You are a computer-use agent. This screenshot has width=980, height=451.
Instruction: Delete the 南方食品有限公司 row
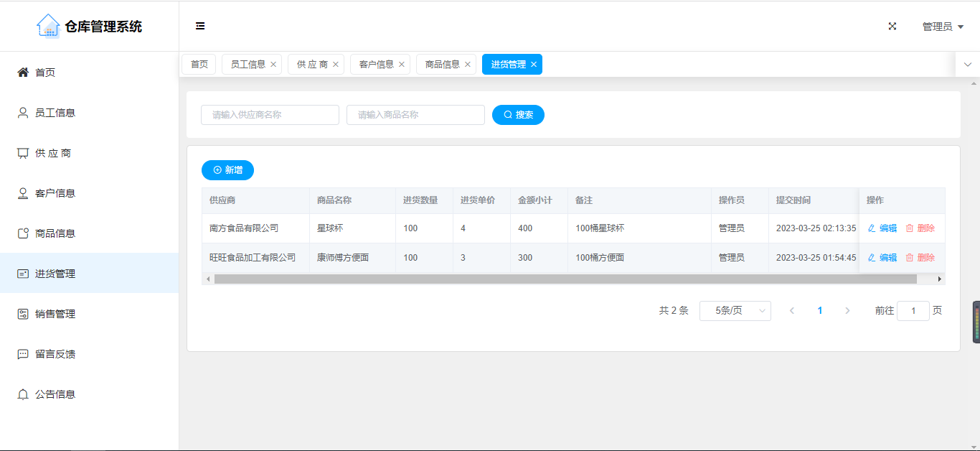[920, 228]
